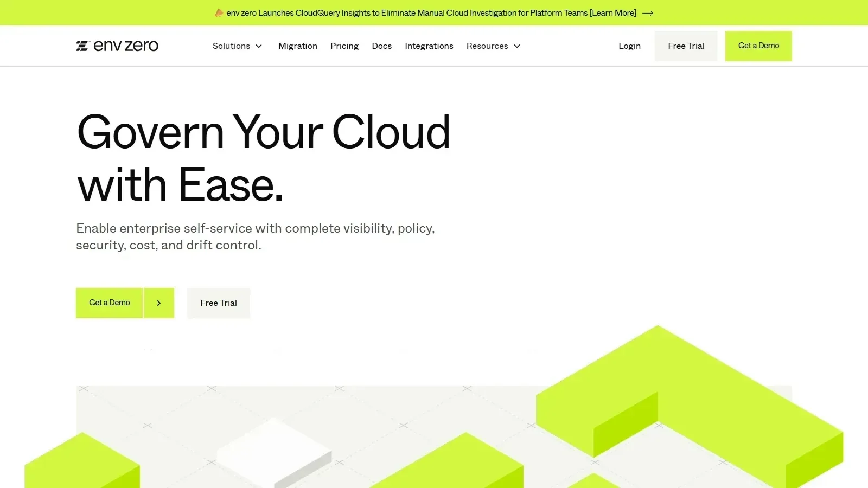The width and height of the screenshot is (868, 488).
Task: Open the Migration page
Action: (x=298, y=46)
